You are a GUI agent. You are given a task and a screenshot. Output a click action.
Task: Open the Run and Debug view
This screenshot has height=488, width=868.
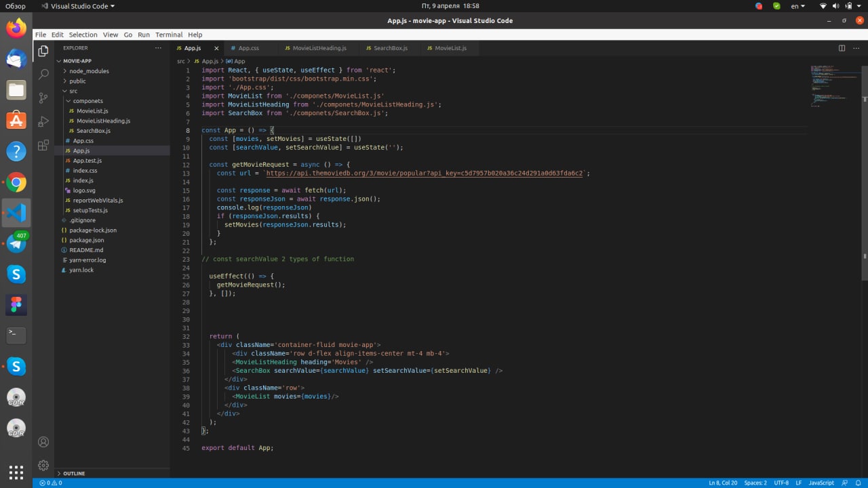click(43, 121)
